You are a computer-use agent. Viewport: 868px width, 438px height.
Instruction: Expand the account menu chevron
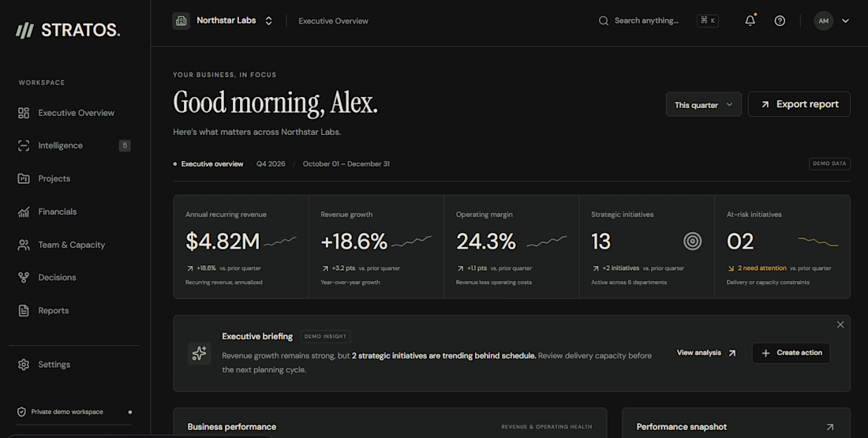845,21
